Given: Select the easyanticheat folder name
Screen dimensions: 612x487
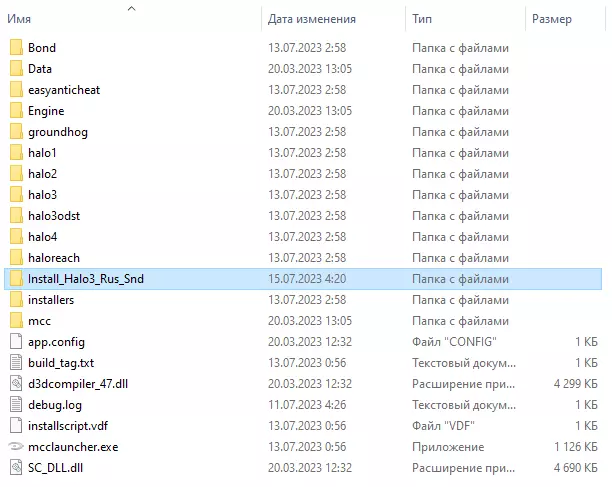Looking at the screenshot, I should (64, 90).
